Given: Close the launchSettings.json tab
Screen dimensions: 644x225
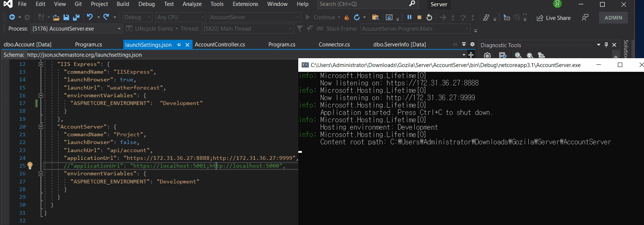Looking at the screenshot, I should tap(187, 45).
